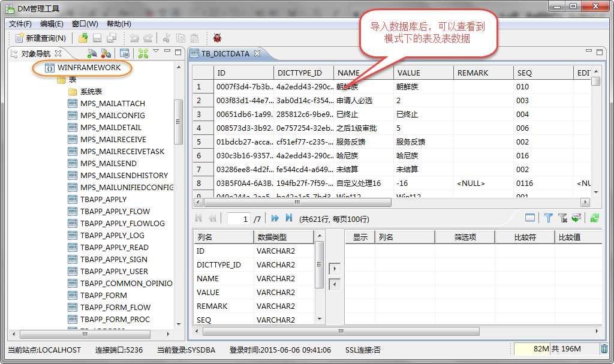Screen dimensions: 614x364
Task: Select the WINFRAMEWORK schema node
Action: (x=83, y=68)
